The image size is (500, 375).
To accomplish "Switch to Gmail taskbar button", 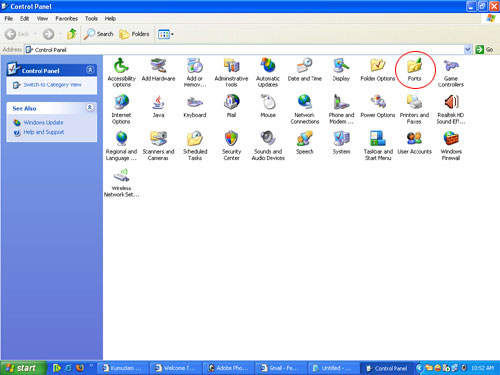I will tap(281, 368).
